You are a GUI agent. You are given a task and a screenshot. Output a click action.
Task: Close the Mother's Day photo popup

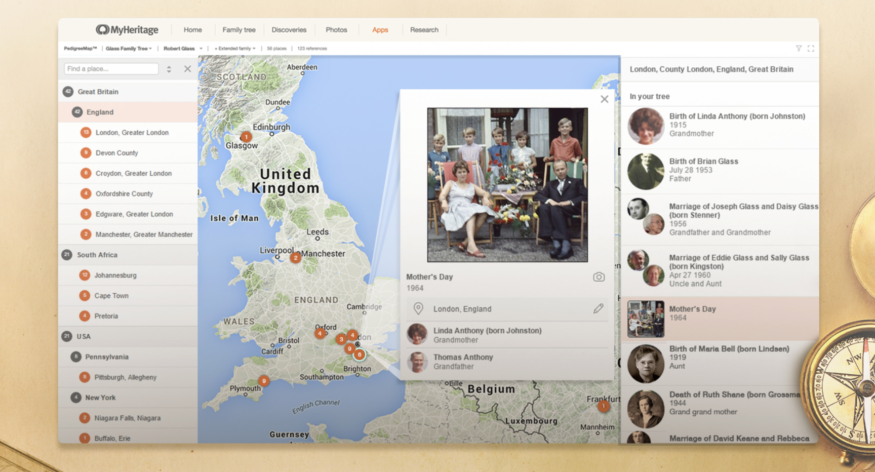[x=604, y=99]
